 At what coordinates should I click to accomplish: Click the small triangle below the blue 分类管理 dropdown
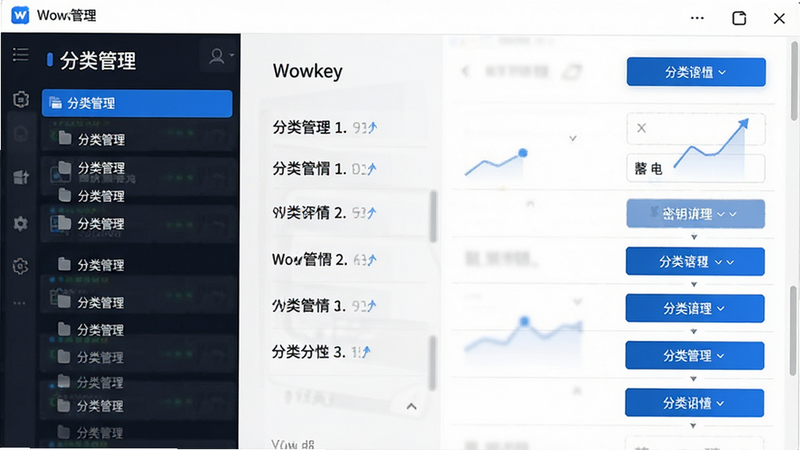(693, 379)
